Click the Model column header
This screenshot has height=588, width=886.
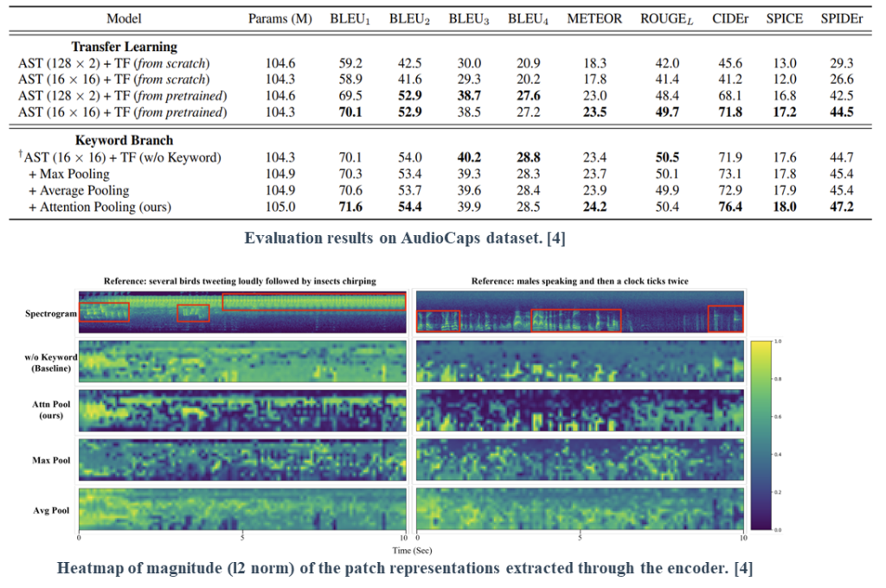pos(125,18)
